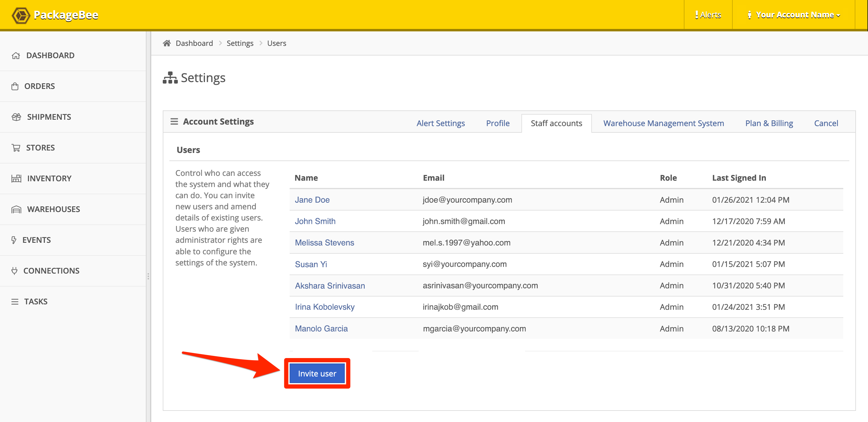868x422 pixels.
Task: Click email syi@yourcompany.com
Action: coord(464,264)
